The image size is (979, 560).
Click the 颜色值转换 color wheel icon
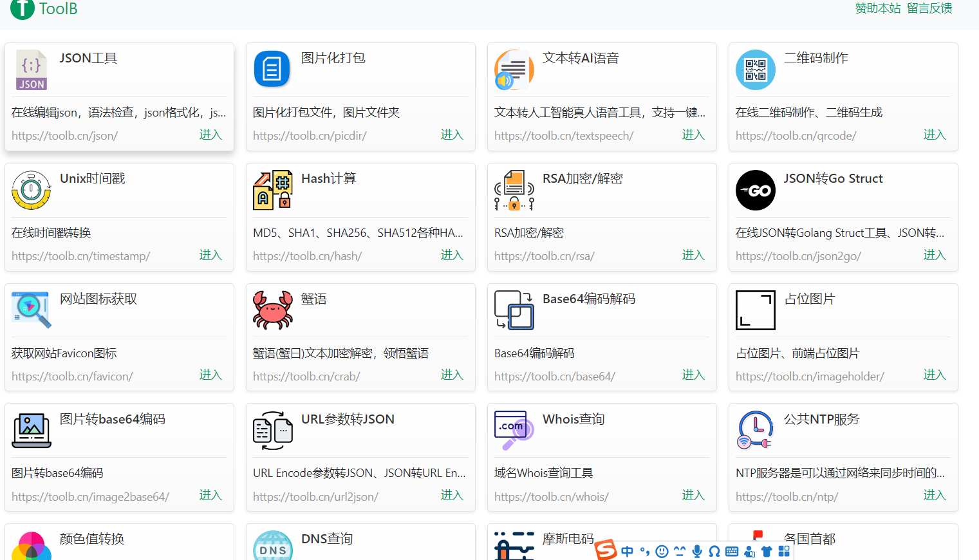pyautogui.click(x=32, y=547)
